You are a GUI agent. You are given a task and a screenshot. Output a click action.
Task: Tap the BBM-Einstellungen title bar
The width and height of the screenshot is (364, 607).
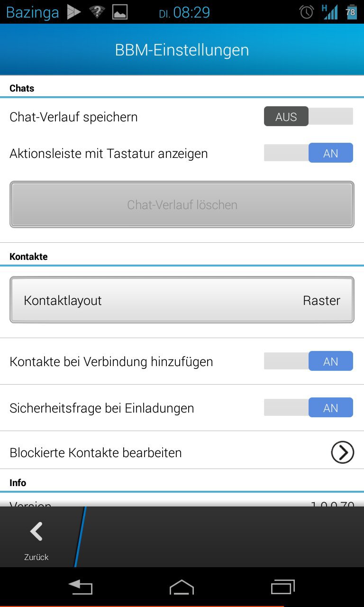point(182,50)
